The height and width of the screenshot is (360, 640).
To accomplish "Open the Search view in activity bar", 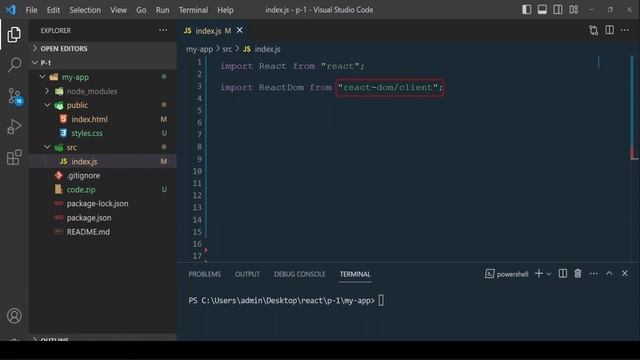I will (x=14, y=64).
